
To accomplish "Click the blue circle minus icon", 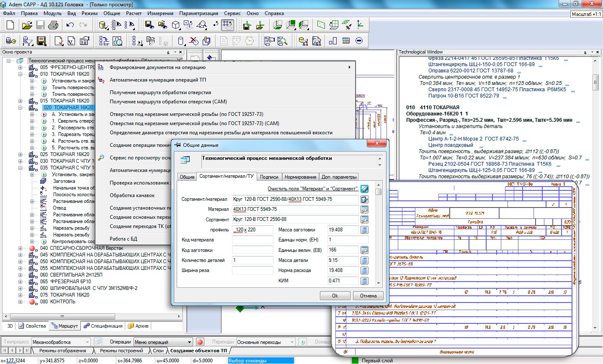I will 359,41.
